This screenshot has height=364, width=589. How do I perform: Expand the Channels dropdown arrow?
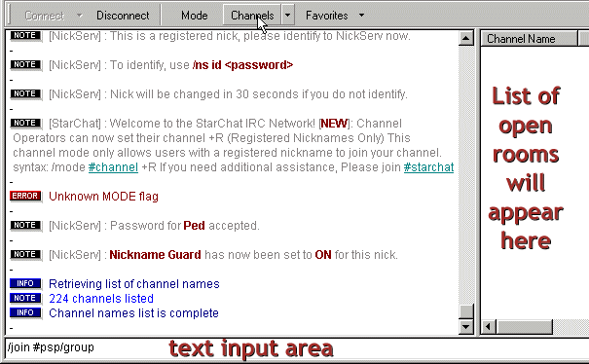click(287, 16)
